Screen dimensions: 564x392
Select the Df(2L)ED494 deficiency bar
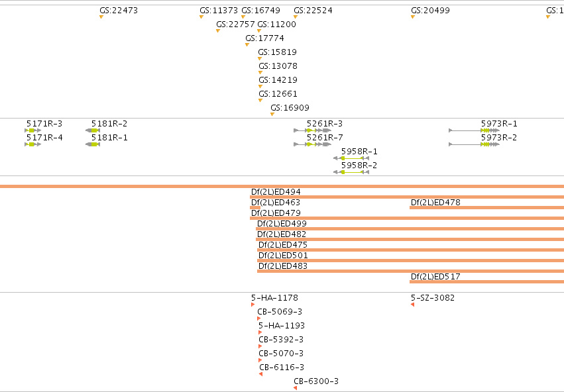[407, 197]
